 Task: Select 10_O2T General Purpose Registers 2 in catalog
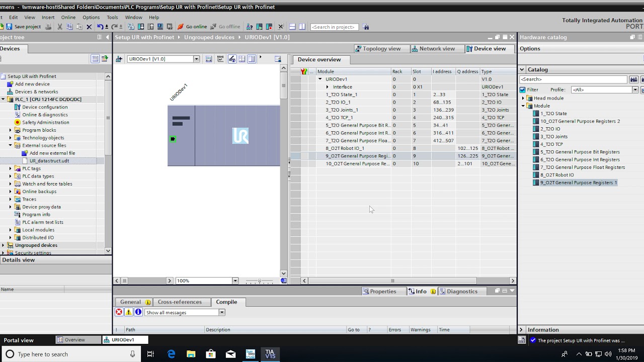tap(580, 121)
